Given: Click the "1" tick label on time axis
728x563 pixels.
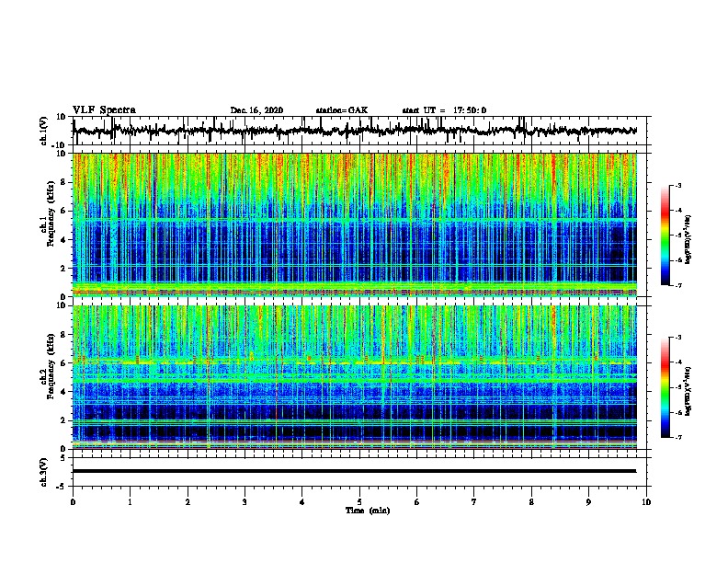Looking at the screenshot, I should tap(130, 502).
